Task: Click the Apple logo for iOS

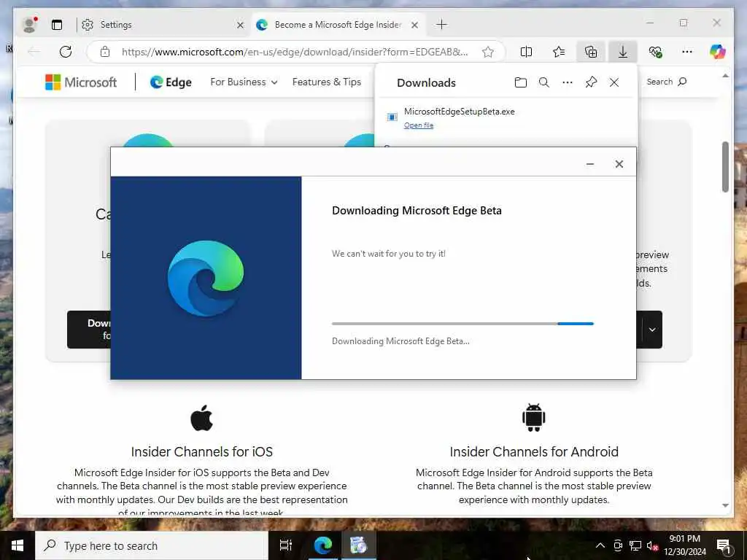Action: (x=201, y=418)
